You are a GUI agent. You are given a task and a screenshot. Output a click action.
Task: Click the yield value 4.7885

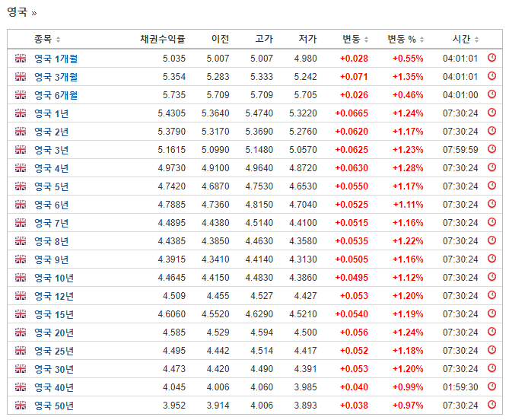pos(172,205)
